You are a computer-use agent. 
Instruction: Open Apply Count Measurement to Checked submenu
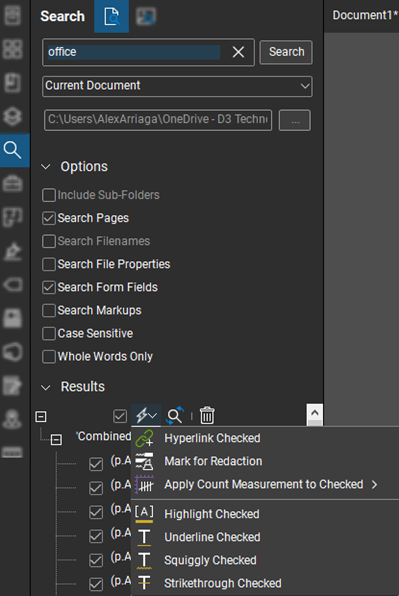pos(265,485)
